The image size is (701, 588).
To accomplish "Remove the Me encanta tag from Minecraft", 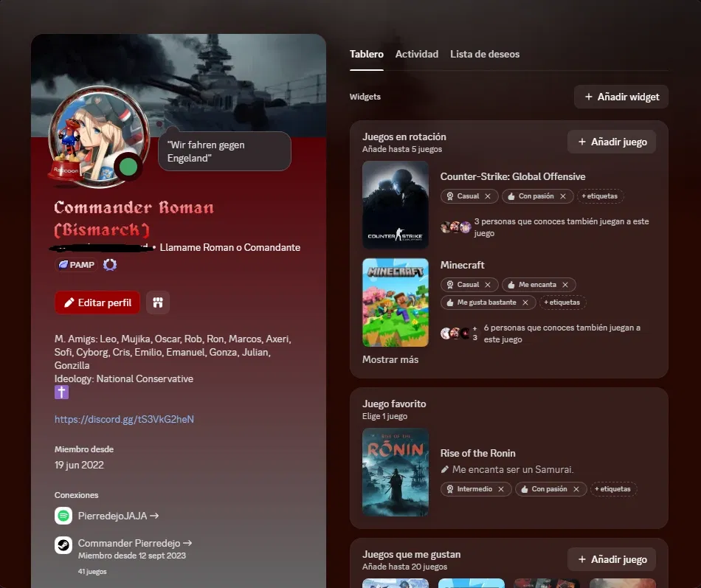I will (x=565, y=285).
